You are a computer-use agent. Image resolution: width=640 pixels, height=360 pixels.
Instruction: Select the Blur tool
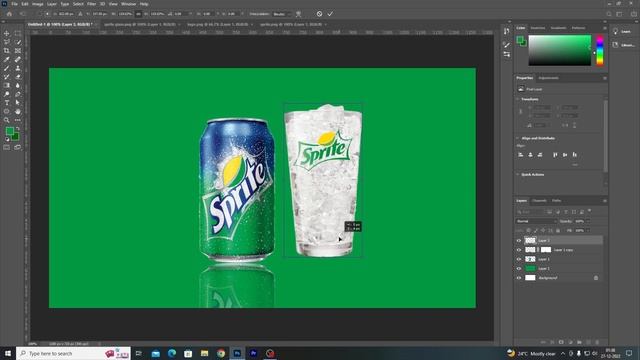[x=18, y=85]
